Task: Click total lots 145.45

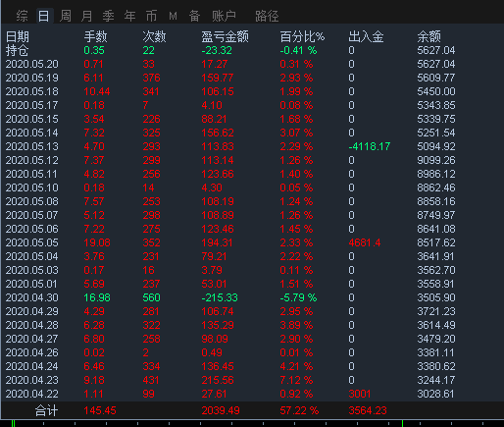Action: click(x=100, y=410)
